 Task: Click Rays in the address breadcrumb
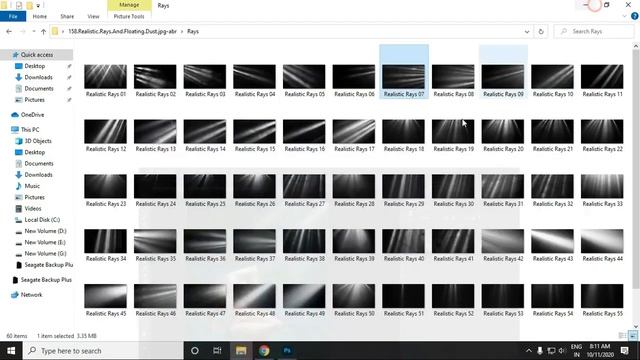click(193, 31)
